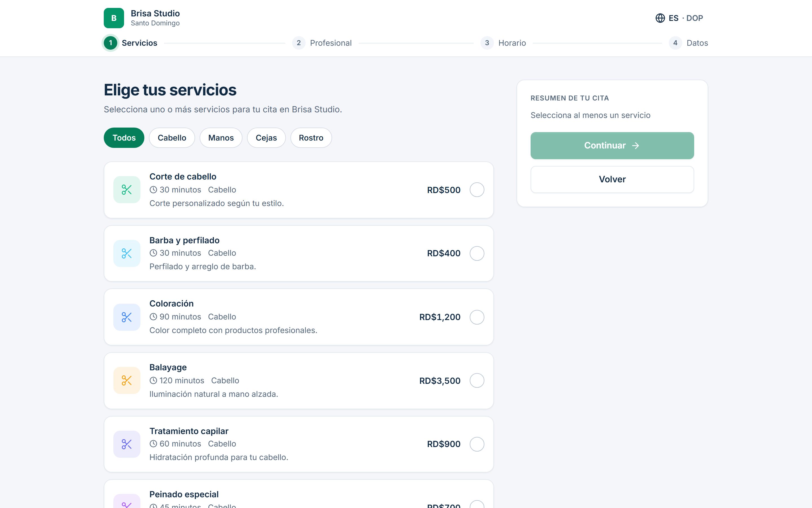Click the RD$3,500 price
This screenshot has width=812, height=508.
(440, 381)
